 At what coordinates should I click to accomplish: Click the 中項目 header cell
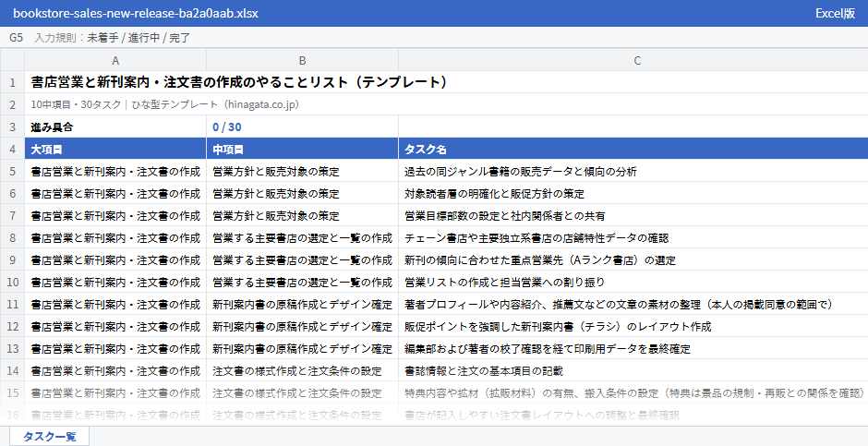(302, 149)
